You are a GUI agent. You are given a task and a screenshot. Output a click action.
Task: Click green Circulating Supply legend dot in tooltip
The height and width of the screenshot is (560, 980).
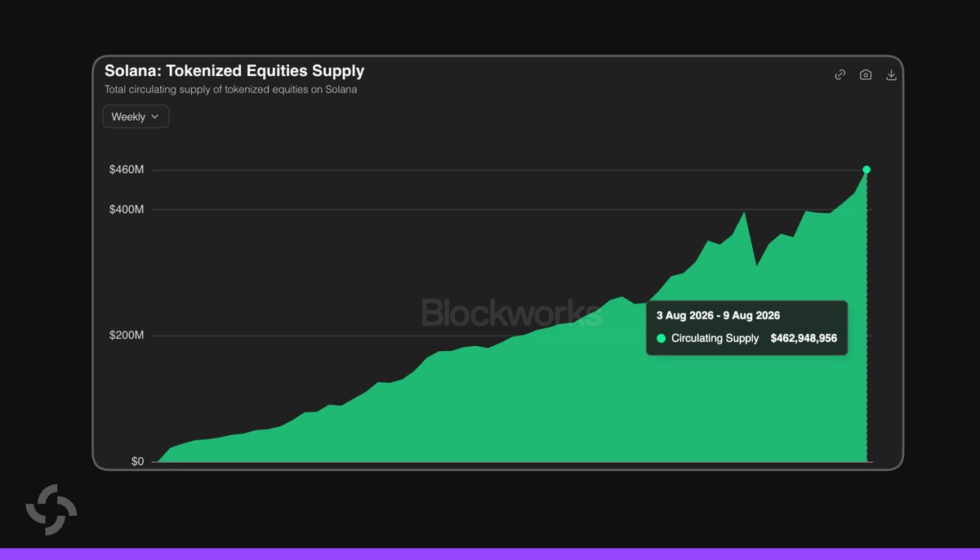(661, 338)
